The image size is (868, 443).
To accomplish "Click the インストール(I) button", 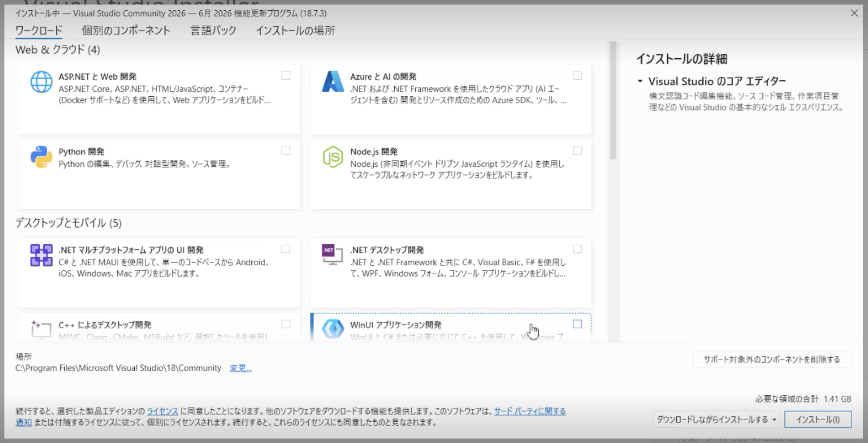I will tap(818, 420).
